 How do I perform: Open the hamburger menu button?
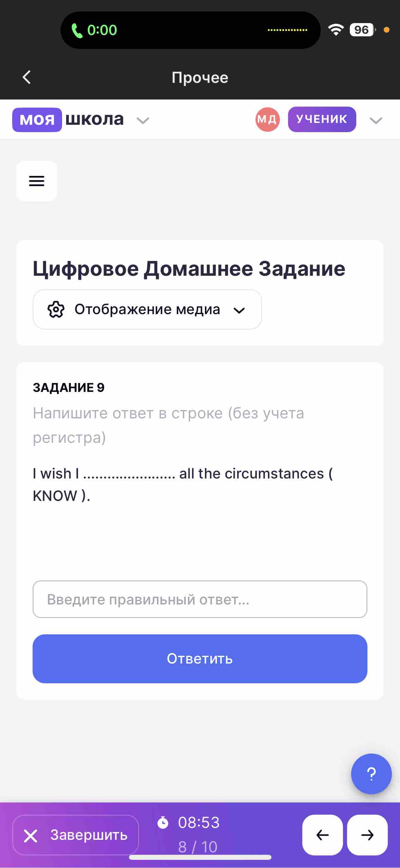[x=37, y=181]
